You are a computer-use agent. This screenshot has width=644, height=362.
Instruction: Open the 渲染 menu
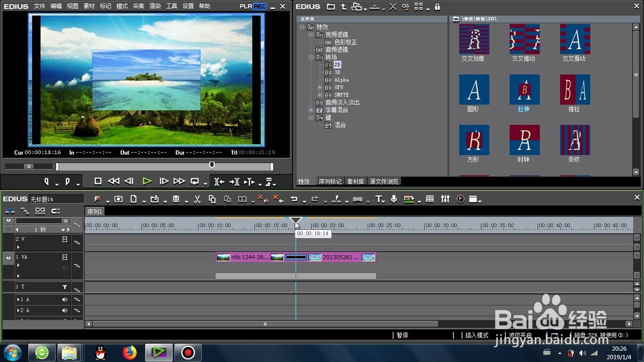point(155,6)
